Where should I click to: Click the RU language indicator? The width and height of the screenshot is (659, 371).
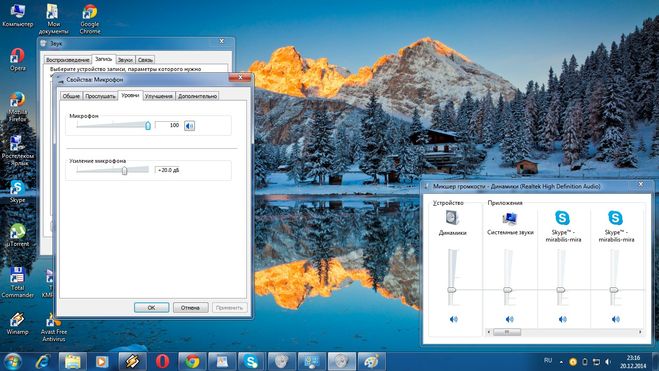pos(548,360)
